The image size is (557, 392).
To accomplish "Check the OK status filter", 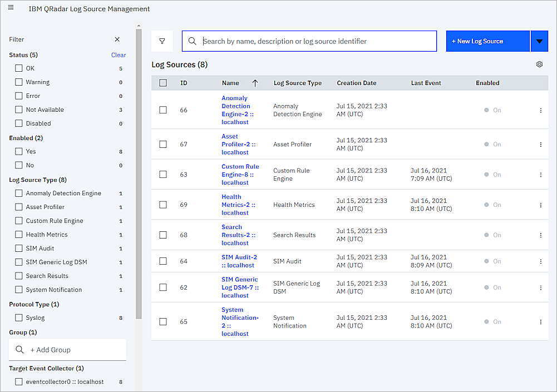I will 19,68.
